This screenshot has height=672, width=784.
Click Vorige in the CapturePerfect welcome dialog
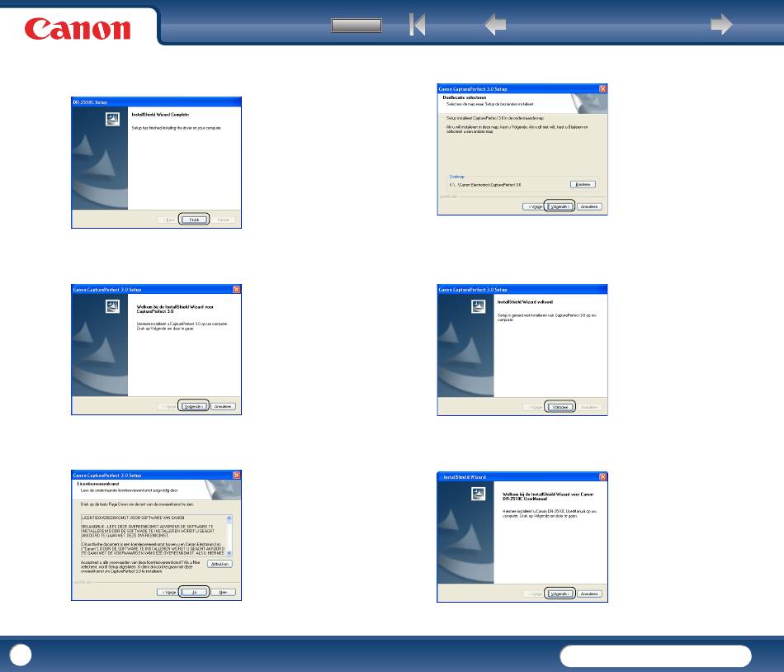pos(169,406)
